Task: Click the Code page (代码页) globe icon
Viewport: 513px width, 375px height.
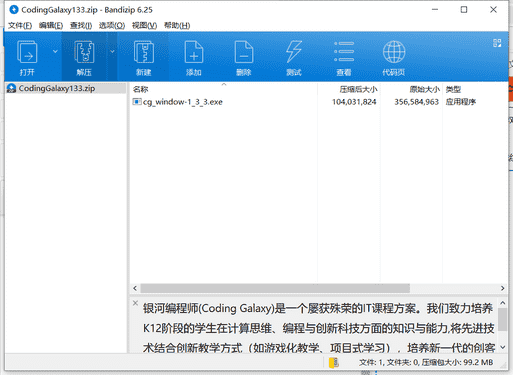Action: click(x=394, y=52)
